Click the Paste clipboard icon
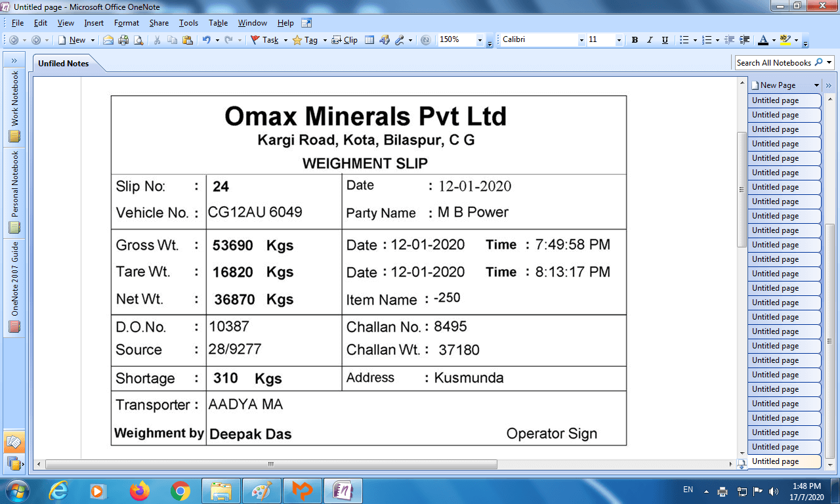 coord(188,40)
